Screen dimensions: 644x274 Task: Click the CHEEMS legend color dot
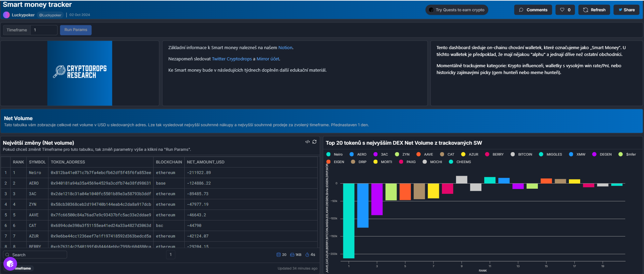click(451, 162)
